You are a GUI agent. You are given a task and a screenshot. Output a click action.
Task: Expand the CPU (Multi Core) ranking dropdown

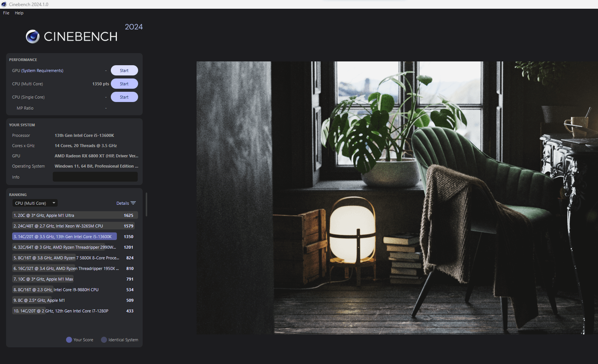coord(35,203)
